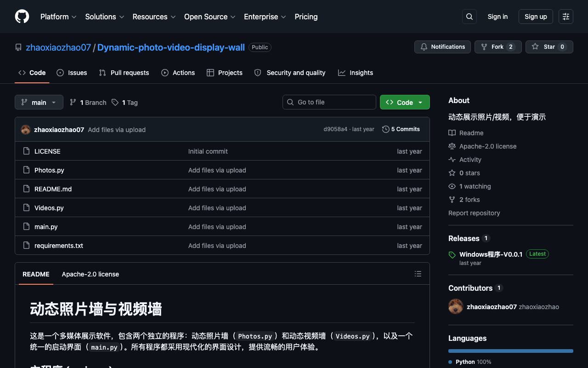The image size is (588, 368).
Task: Click the file icon beside Photos.py
Action: click(26, 170)
